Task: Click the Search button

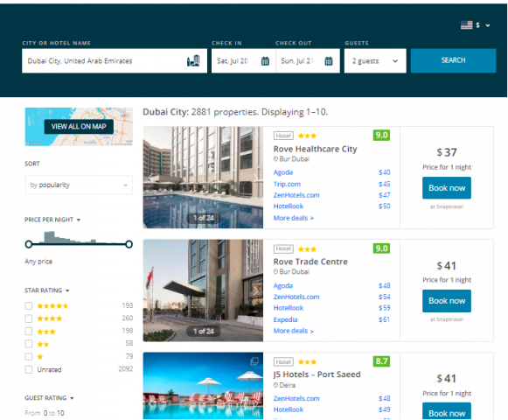Action: (x=453, y=60)
